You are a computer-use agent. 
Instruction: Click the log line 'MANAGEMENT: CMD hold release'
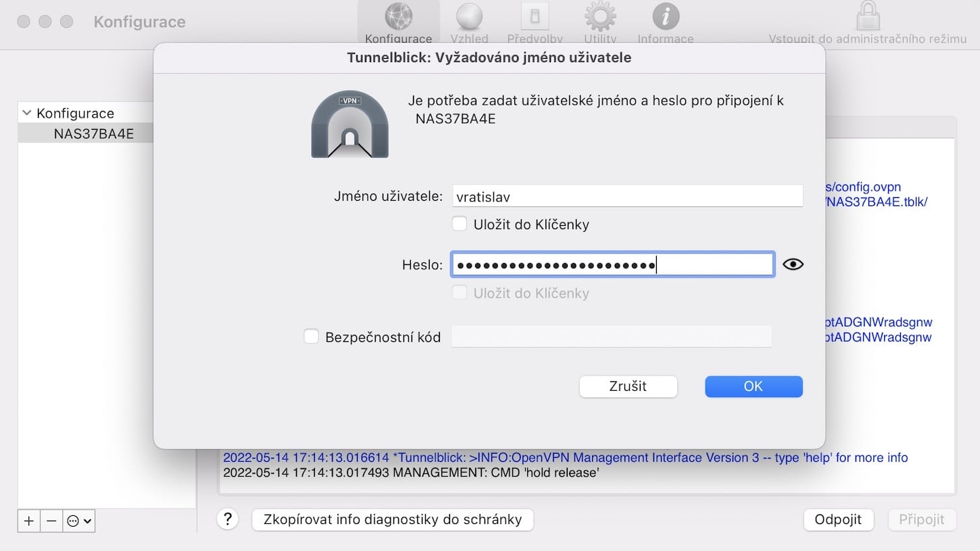[411, 473]
